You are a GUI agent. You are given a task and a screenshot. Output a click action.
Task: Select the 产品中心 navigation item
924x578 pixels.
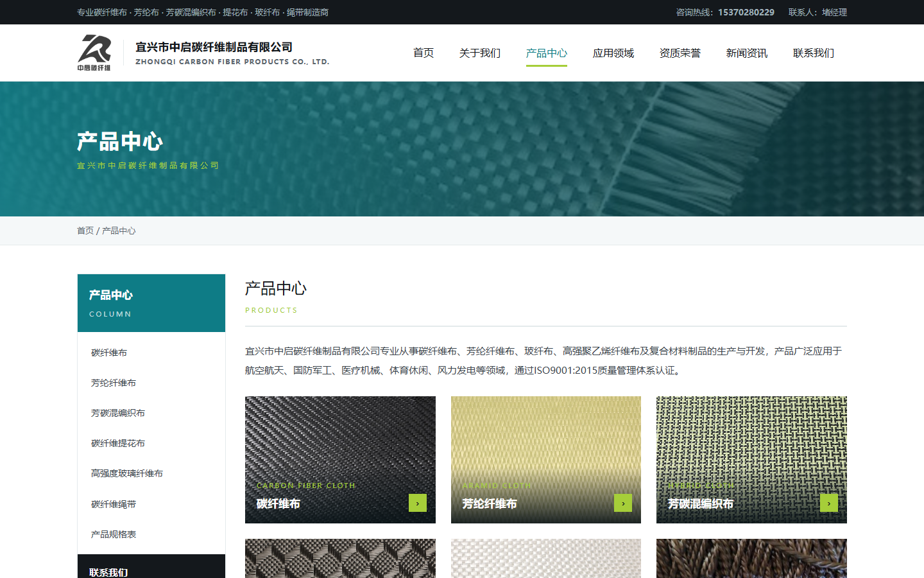(547, 53)
